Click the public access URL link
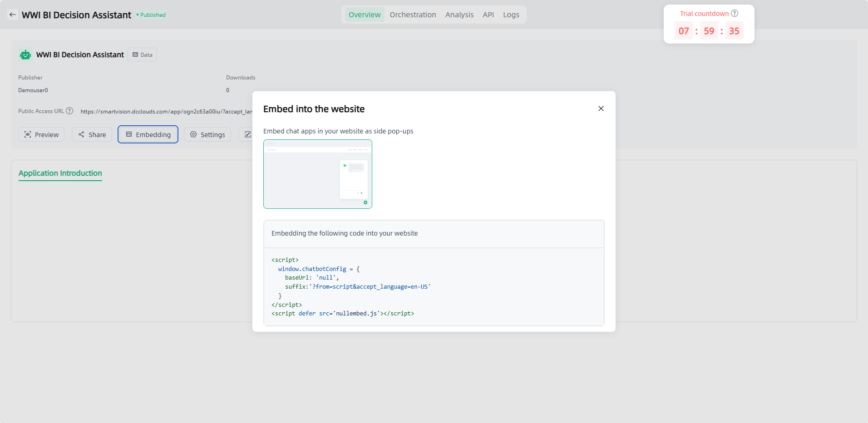This screenshot has width=868, height=423. [166, 112]
